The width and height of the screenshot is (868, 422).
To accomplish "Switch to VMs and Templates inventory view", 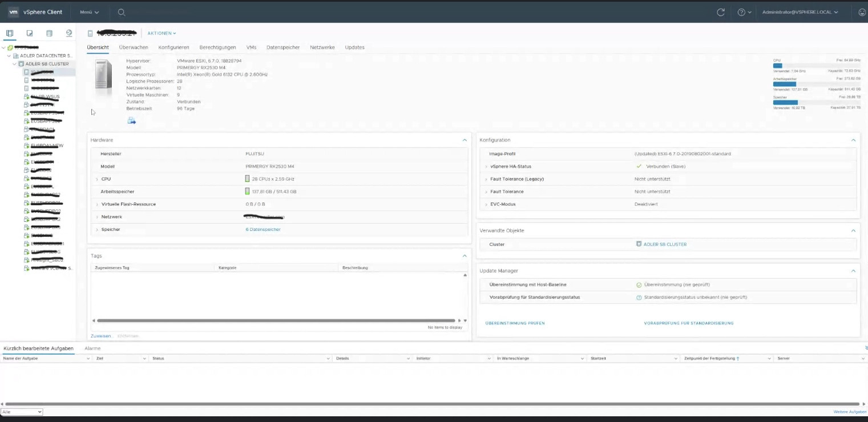I will pyautogui.click(x=30, y=33).
